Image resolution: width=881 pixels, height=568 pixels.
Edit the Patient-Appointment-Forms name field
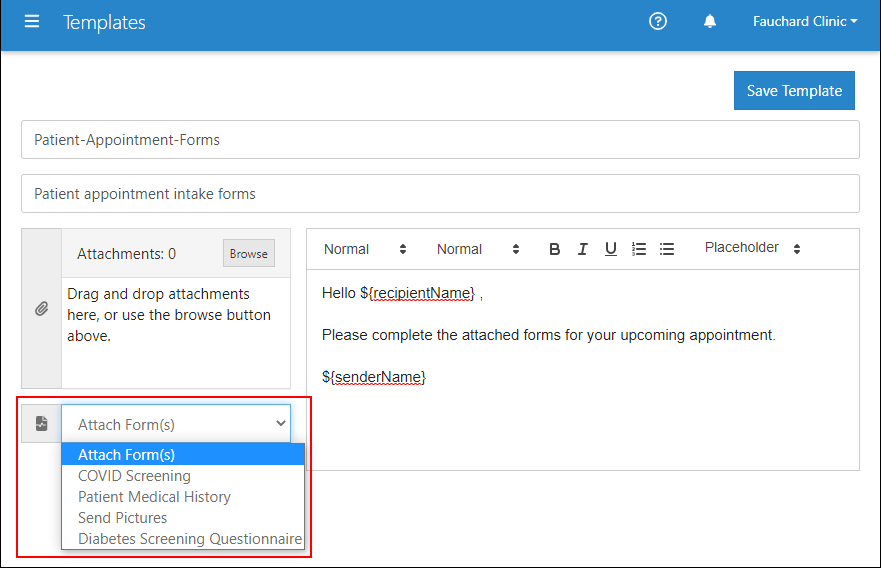tap(440, 139)
